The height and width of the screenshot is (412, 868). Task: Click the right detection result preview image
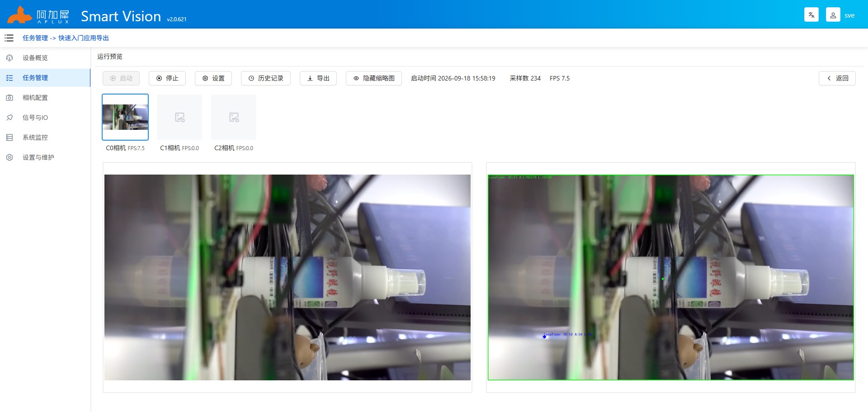tap(671, 277)
